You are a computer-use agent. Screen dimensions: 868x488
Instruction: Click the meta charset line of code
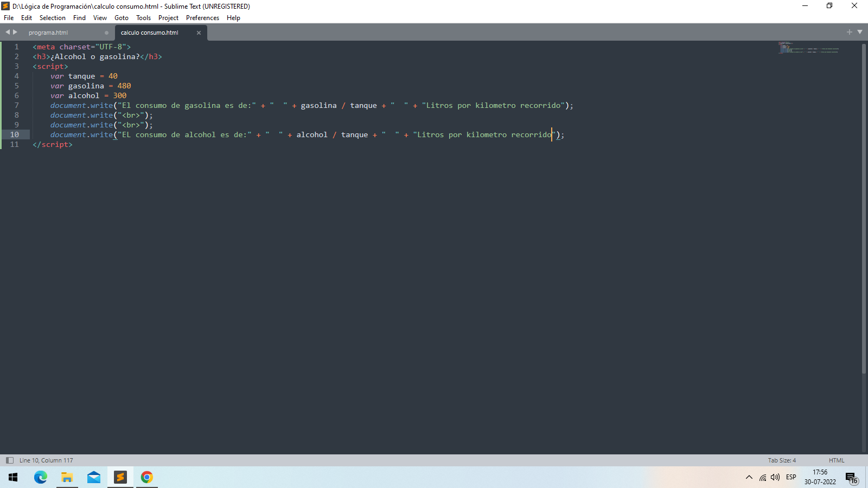pyautogui.click(x=81, y=47)
